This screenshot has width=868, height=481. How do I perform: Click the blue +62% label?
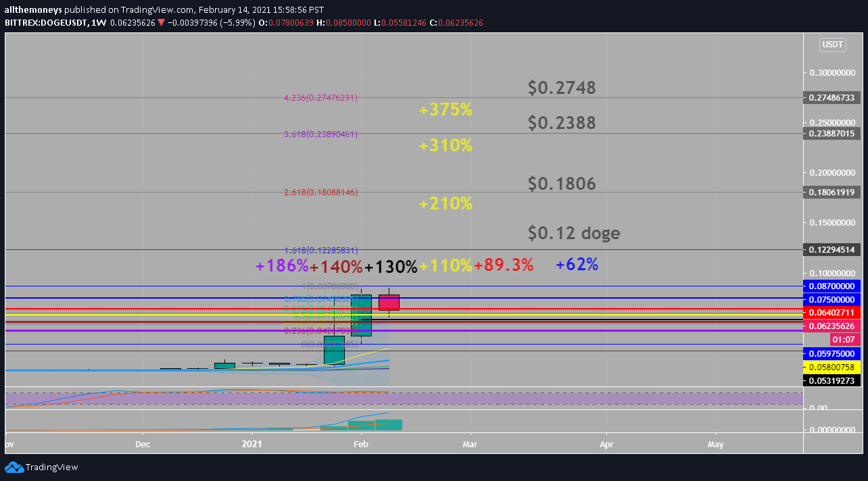tap(577, 265)
